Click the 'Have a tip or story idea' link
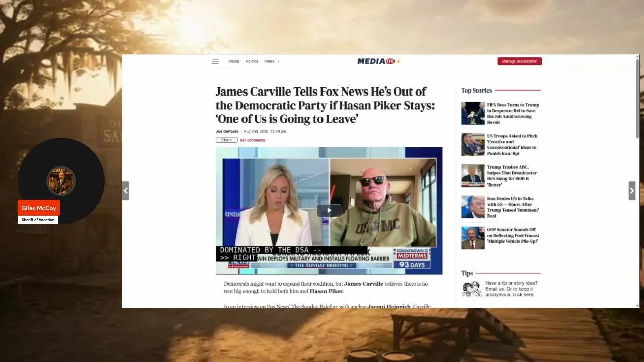Viewport: 644px width, 362px height. point(511,289)
